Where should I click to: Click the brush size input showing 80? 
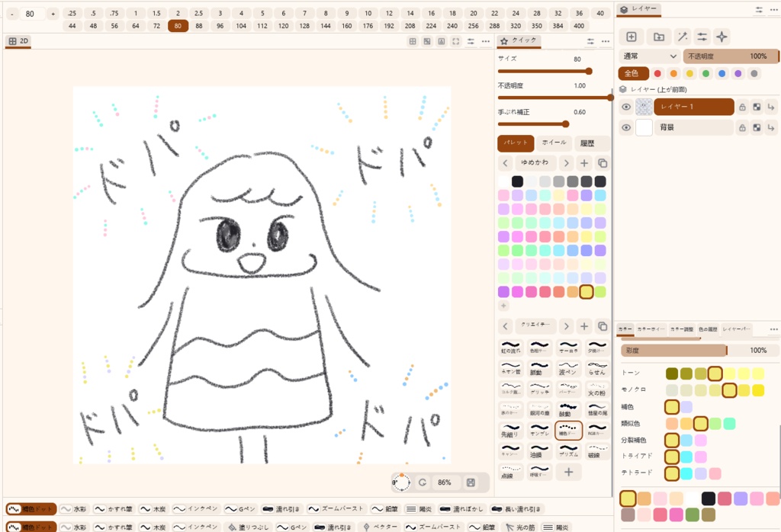tap(32, 14)
